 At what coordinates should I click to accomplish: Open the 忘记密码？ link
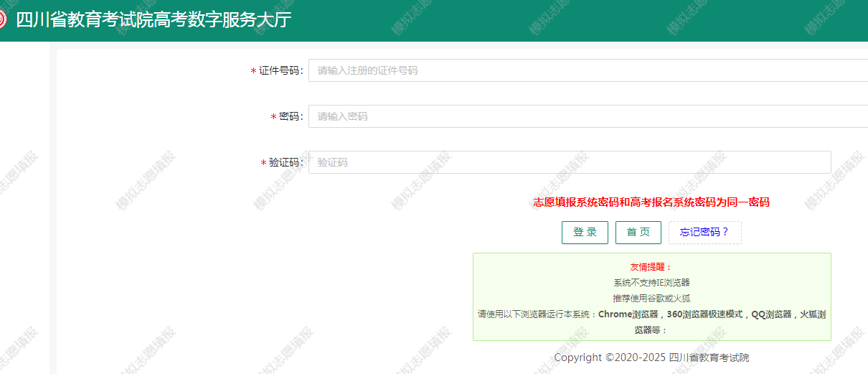click(704, 233)
